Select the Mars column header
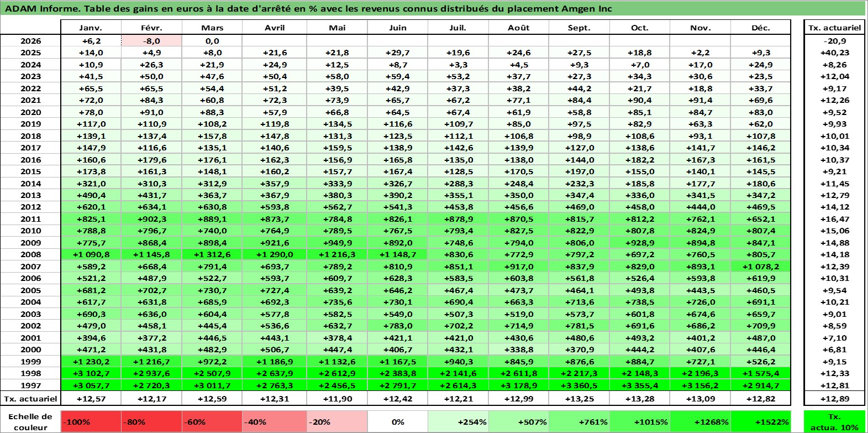Viewport: 868px width, 433px height. [212, 28]
